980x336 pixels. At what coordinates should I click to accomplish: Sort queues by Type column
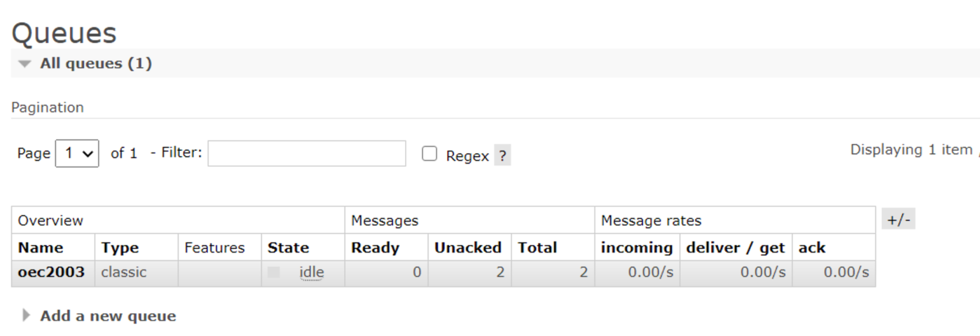120,248
